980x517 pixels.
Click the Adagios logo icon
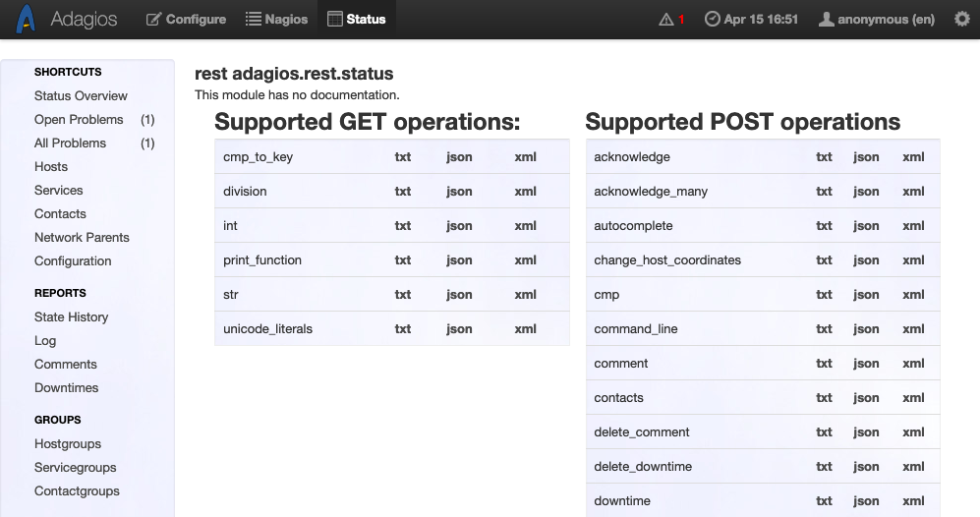click(28, 19)
